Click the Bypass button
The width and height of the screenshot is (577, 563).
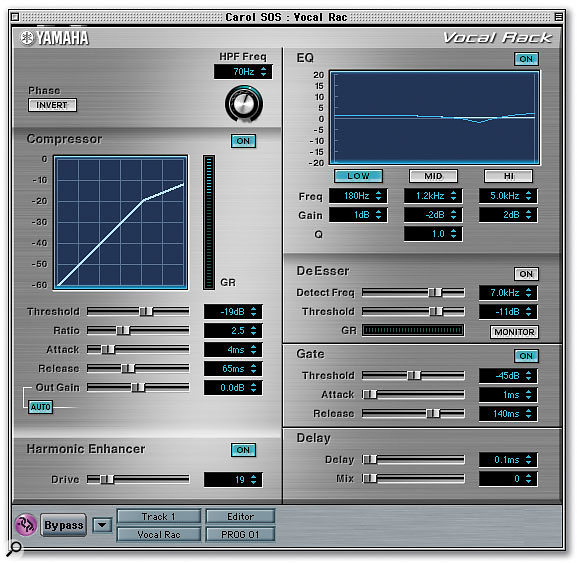click(x=63, y=525)
